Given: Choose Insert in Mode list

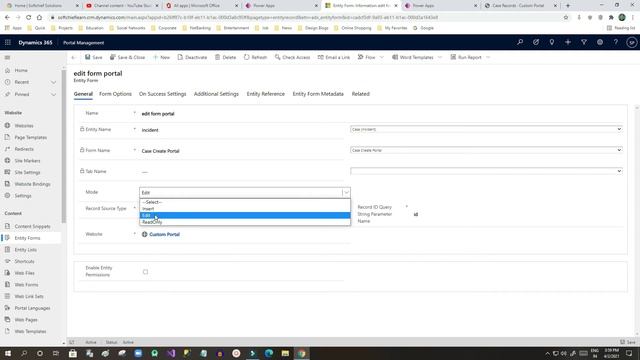Looking at the screenshot, I should (x=245, y=209).
